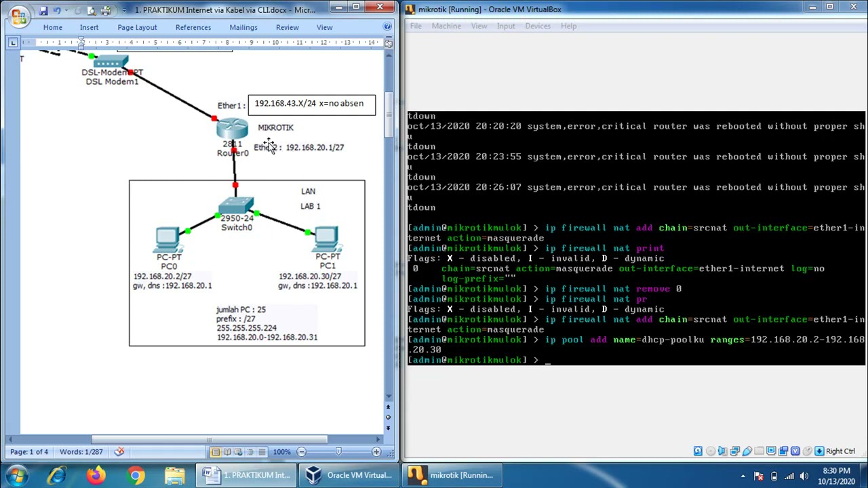
Task: Click the Word zoom slider handle
Action: point(339,452)
